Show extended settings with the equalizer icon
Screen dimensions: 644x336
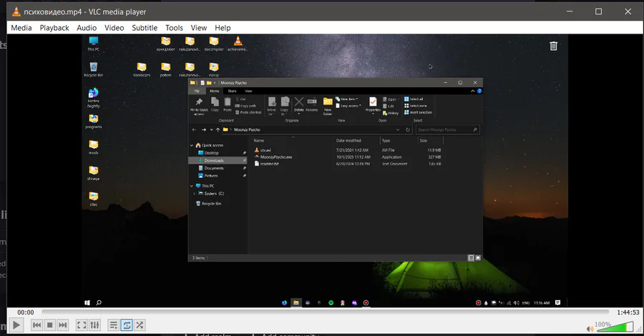pos(95,325)
